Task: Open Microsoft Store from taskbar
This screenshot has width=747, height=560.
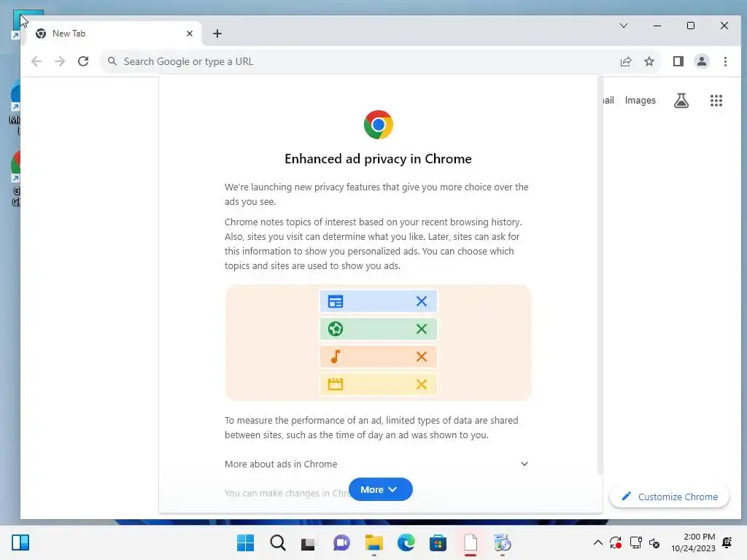Action: click(x=438, y=542)
